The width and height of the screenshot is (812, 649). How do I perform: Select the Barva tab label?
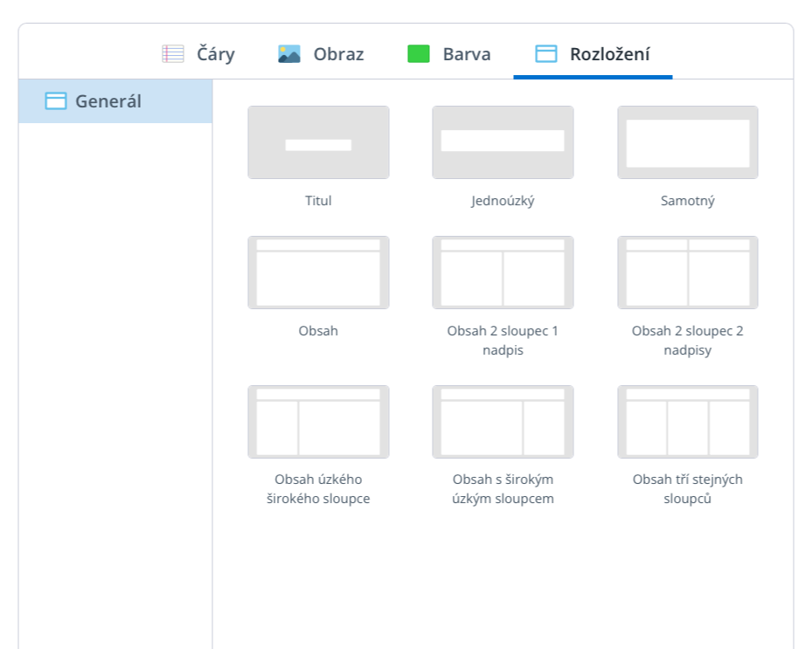pos(466,54)
